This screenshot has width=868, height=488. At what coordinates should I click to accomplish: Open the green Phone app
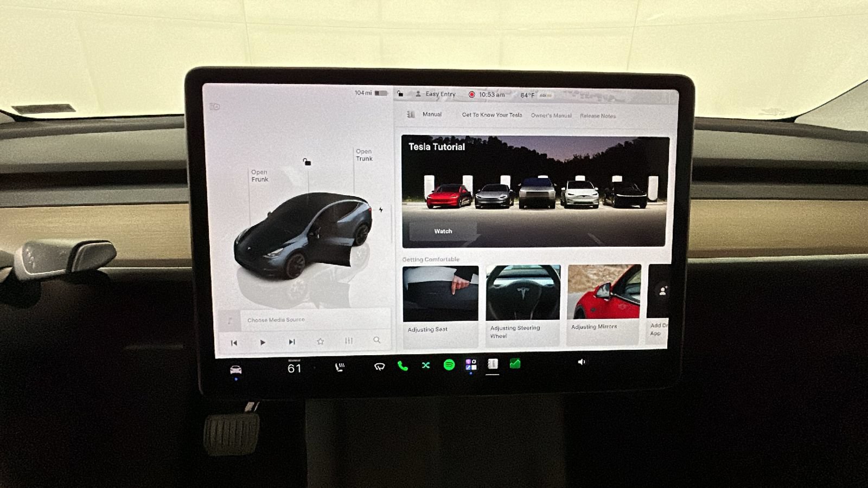click(403, 366)
